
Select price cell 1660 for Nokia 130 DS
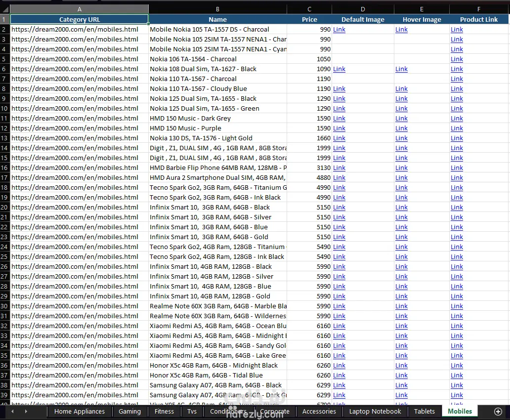coord(309,138)
